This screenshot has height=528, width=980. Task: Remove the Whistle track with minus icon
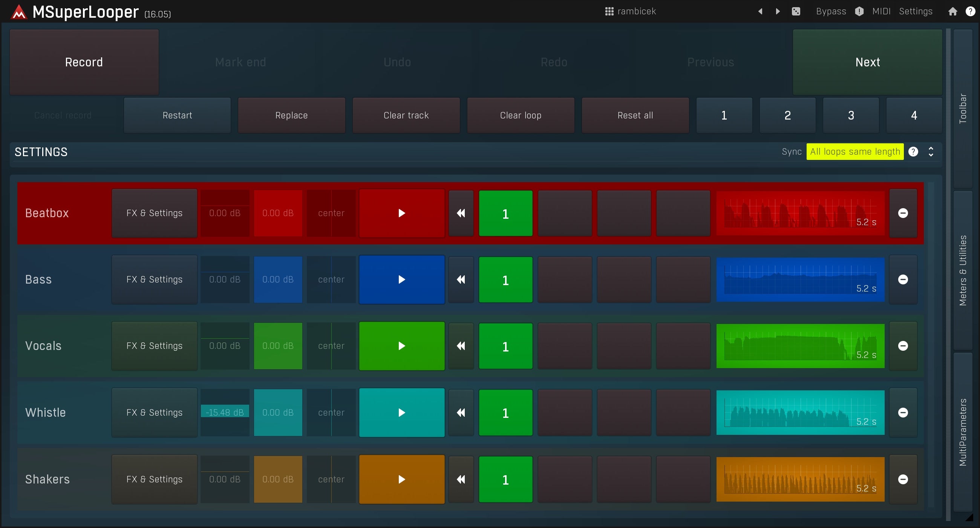pyautogui.click(x=903, y=413)
